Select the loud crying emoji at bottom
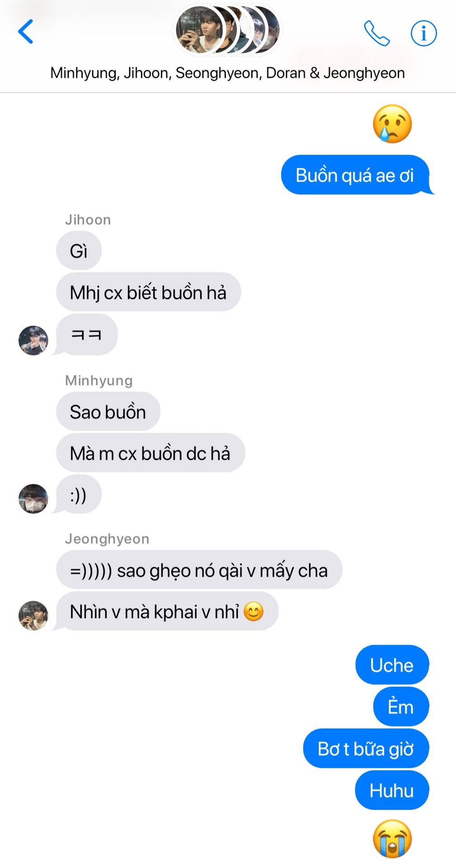 392,839
